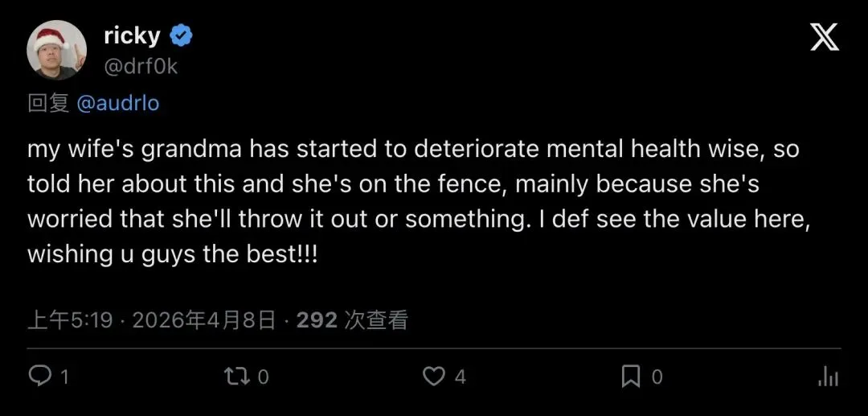Open the @drf0k handle
Image resolution: width=868 pixels, height=416 pixels.
pyautogui.click(x=141, y=66)
